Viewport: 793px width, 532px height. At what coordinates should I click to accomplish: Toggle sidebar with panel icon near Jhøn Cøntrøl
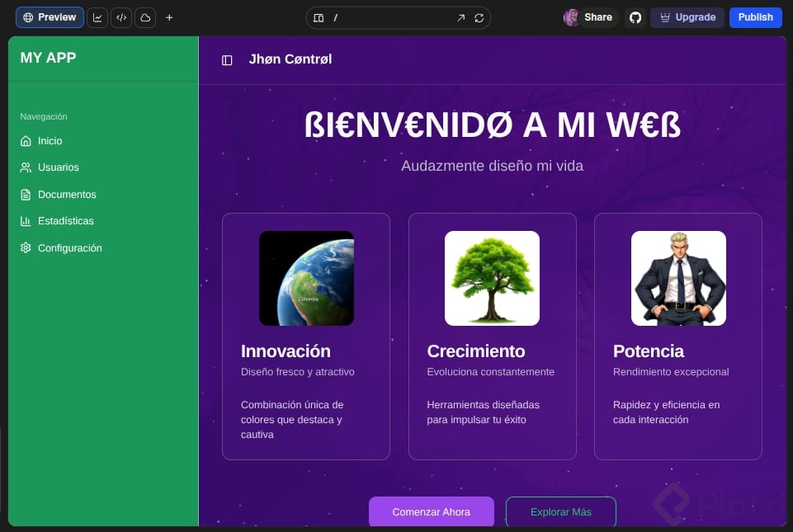(x=227, y=60)
